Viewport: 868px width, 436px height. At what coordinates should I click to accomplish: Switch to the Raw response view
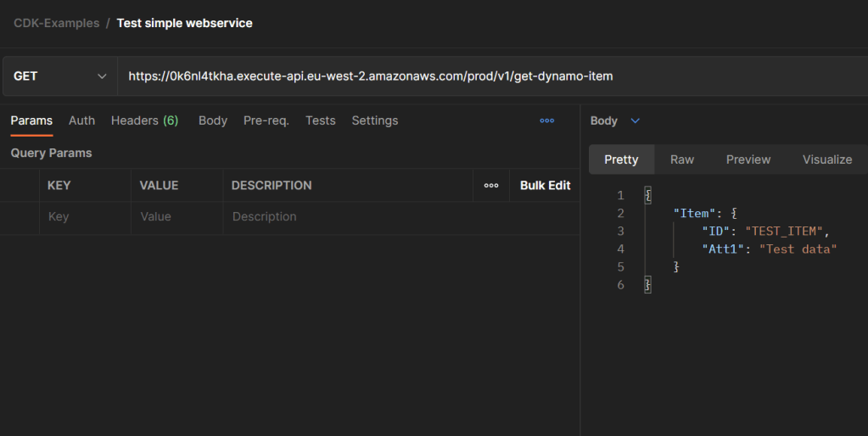coord(682,159)
